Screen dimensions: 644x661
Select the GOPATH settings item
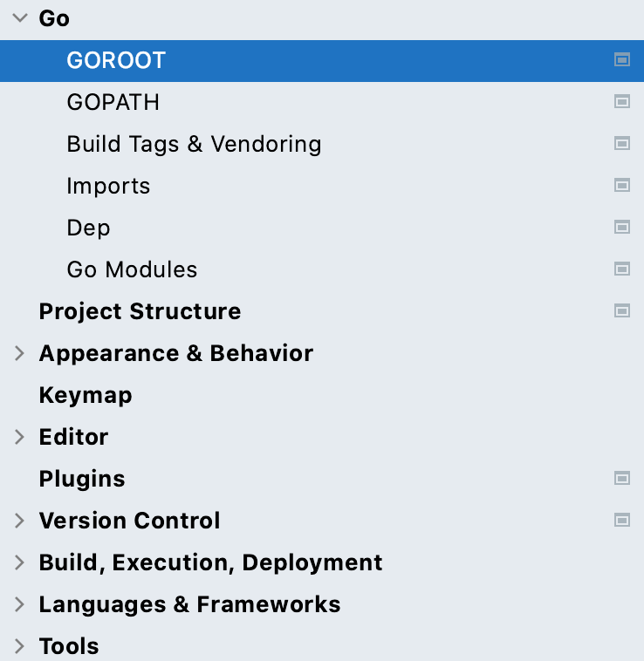(113, 102)
